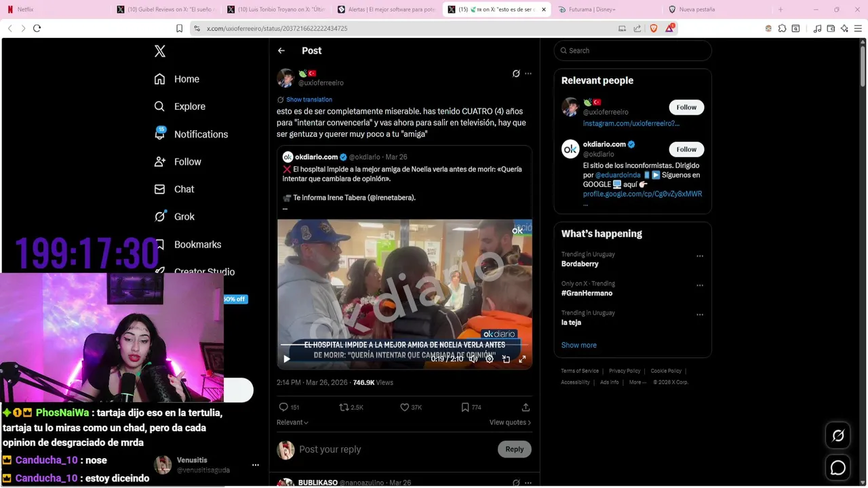Open the @eduardoinda mention link

[x=618, y=175]
